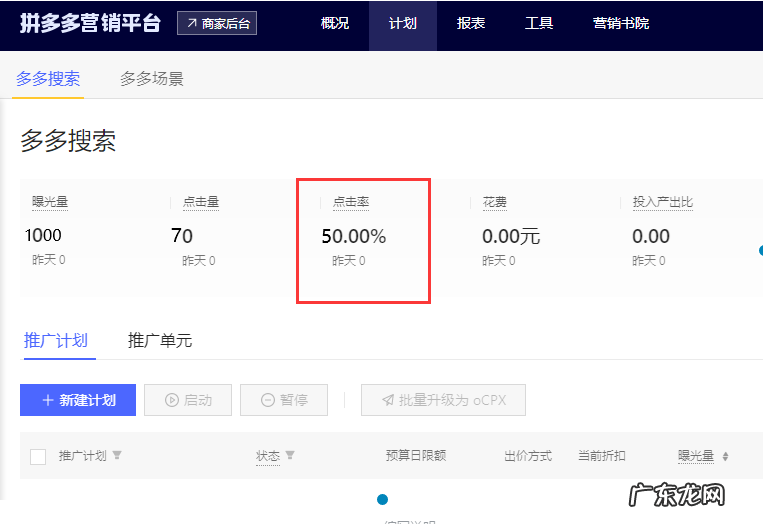Select the 推广计划 tab
This screenshot has height=524, width=763.
pos(56,341)
